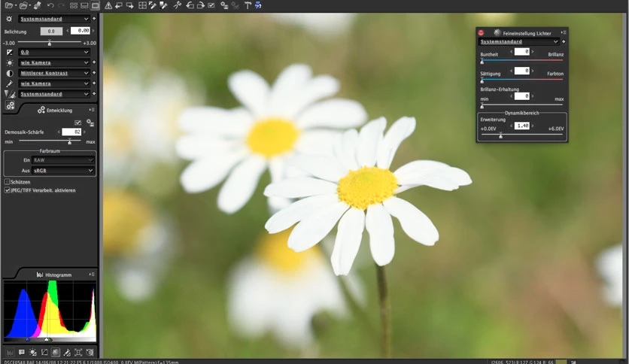The width and height of the screenshot is (629, 364).
Task: Click the blue icon at toolbar end
Action: (258, 5)
